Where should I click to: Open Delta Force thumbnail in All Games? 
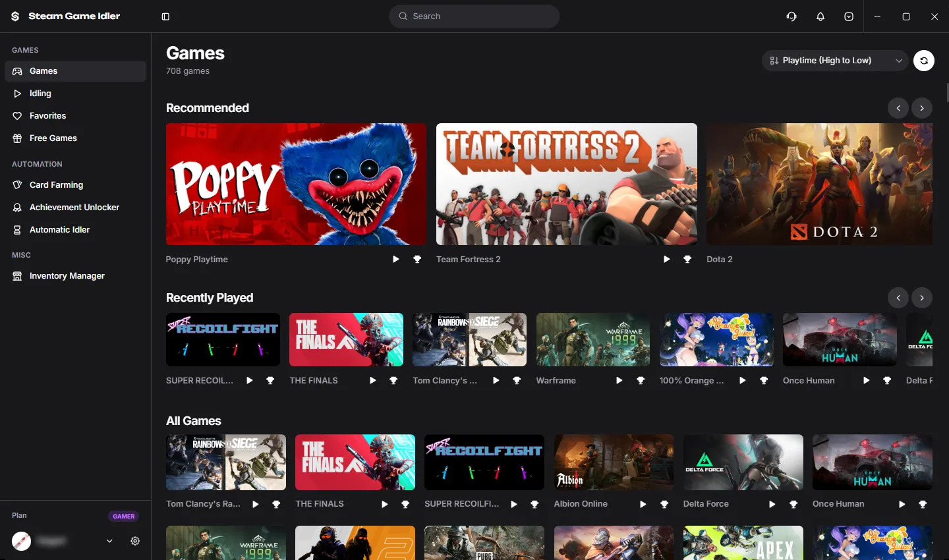pyautogui.click(x=743, y=462)
